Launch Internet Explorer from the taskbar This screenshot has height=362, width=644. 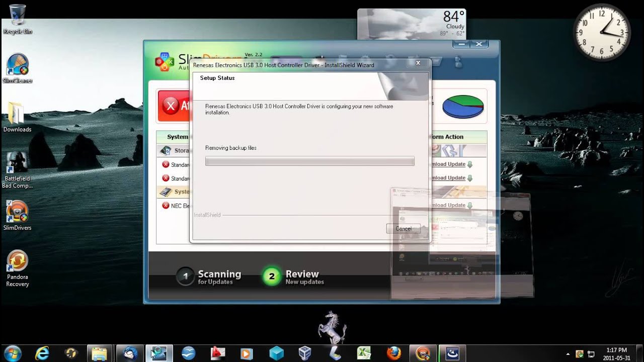point(42,353)
